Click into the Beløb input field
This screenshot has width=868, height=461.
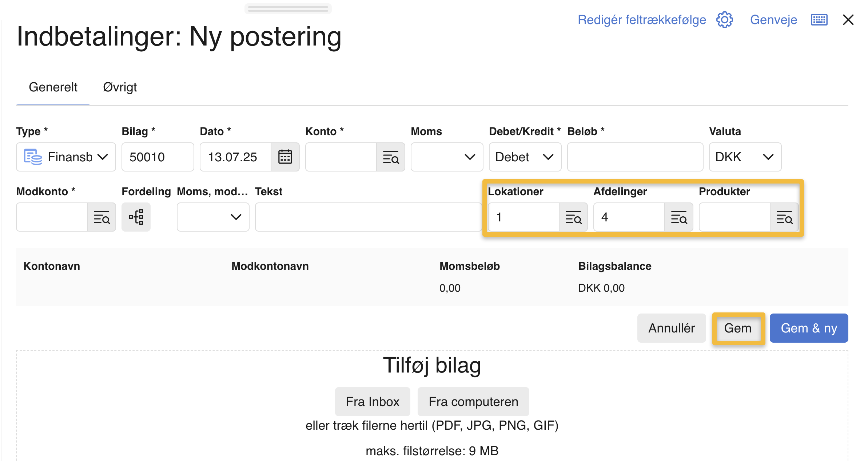(x=635, y=157)
